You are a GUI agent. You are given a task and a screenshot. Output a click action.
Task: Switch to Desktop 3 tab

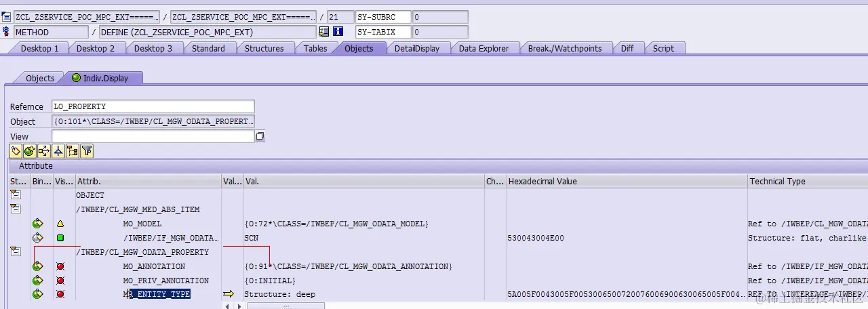point(153,48)
